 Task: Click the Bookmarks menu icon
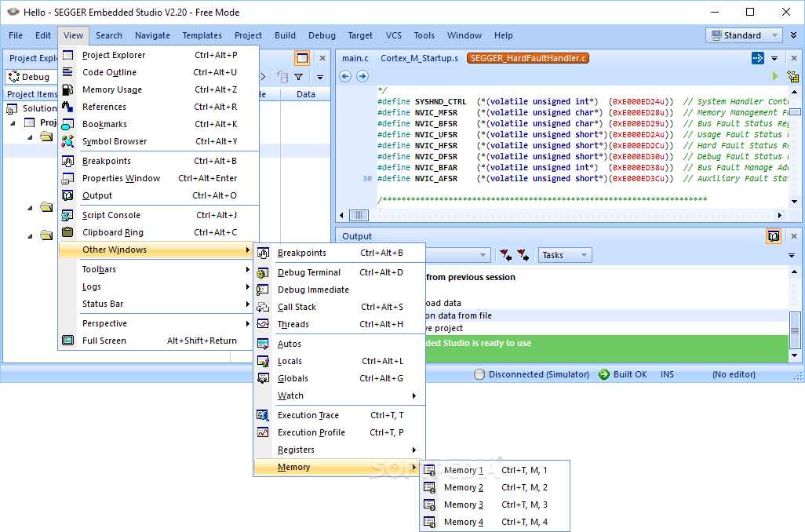tap(67, 124)
